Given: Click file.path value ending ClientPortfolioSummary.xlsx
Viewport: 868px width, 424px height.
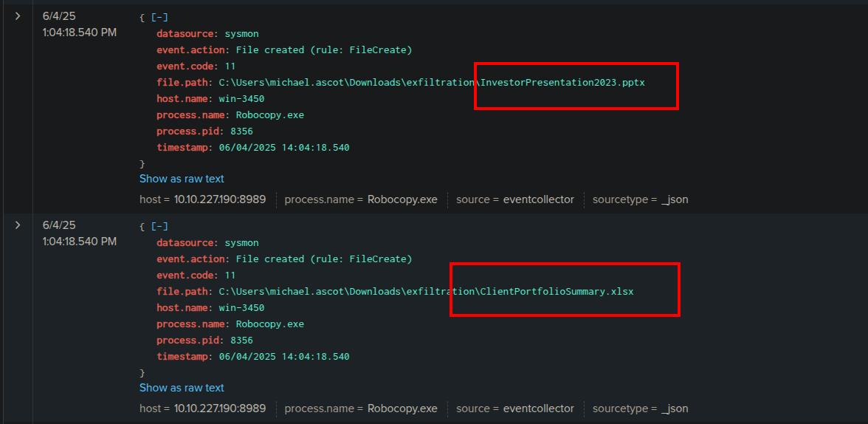Looking at the screenshot, I should coord(426,292).
